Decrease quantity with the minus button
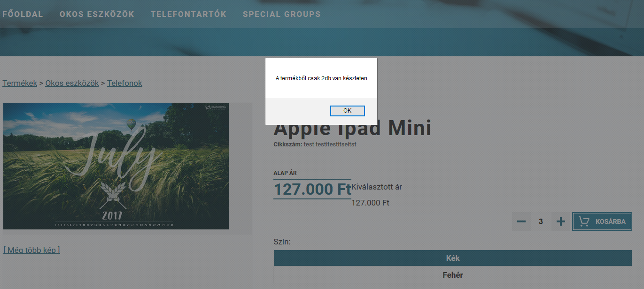The height and width of the screenshot is (289, 644). pyautogui.click(x=521, y=221)
